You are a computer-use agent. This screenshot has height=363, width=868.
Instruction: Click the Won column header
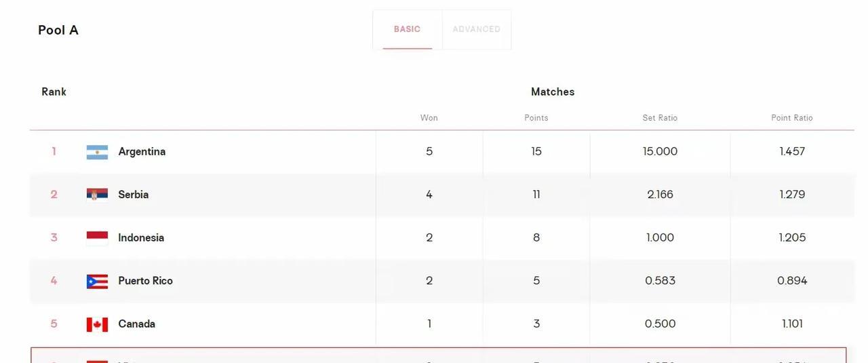coord(429,118)
